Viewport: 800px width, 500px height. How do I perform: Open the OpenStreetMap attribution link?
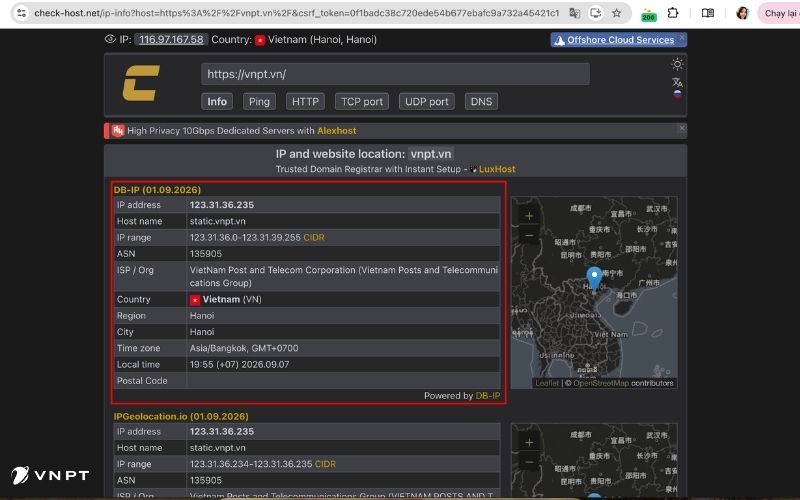coord(601,383)
